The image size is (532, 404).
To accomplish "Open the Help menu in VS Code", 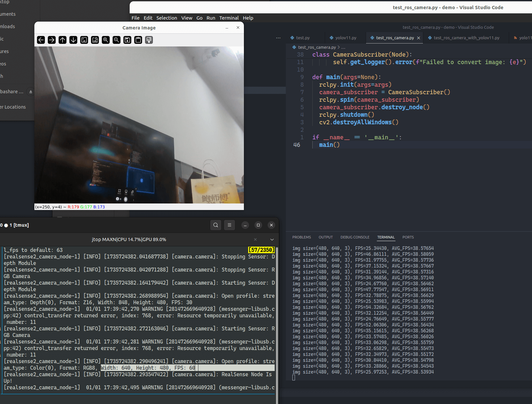I will [x=248, y=18].
